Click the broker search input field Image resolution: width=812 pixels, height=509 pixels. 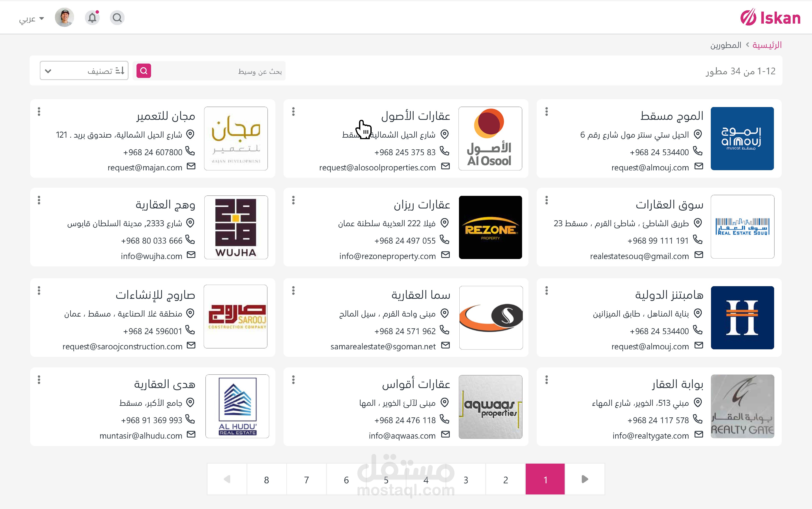point(219,71)
